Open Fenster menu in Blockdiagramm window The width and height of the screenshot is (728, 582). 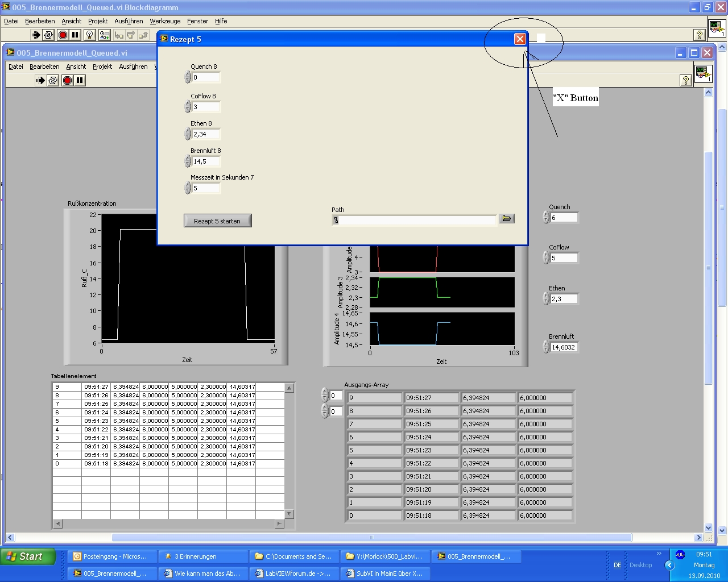198,21
